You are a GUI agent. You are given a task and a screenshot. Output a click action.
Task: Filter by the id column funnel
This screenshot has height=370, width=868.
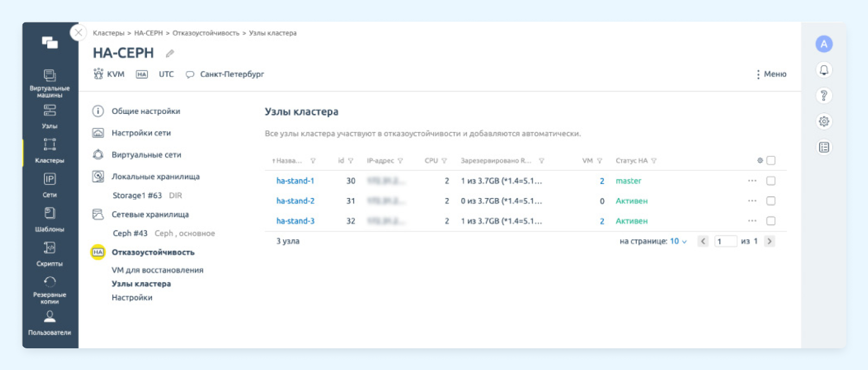click(350, 161)
